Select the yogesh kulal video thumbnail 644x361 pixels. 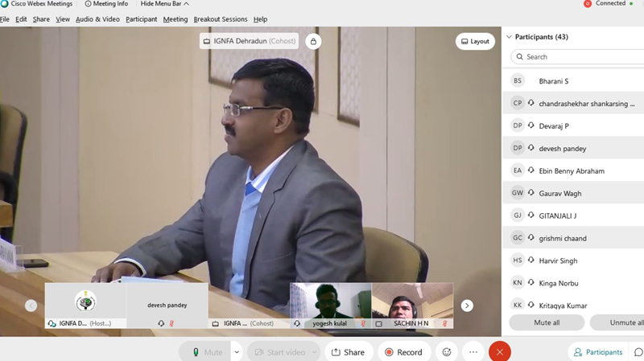tap(330, 306)
